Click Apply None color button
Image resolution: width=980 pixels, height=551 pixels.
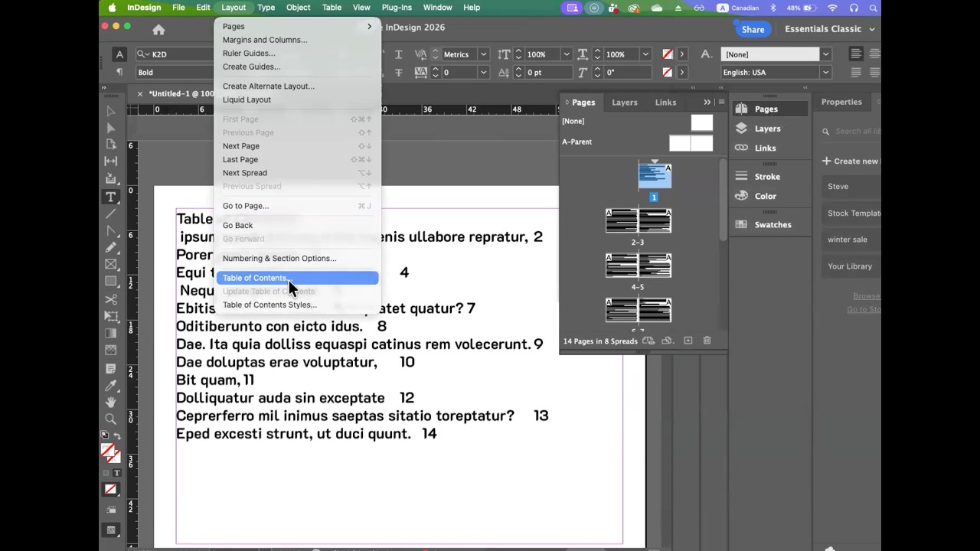pos(111,490)
